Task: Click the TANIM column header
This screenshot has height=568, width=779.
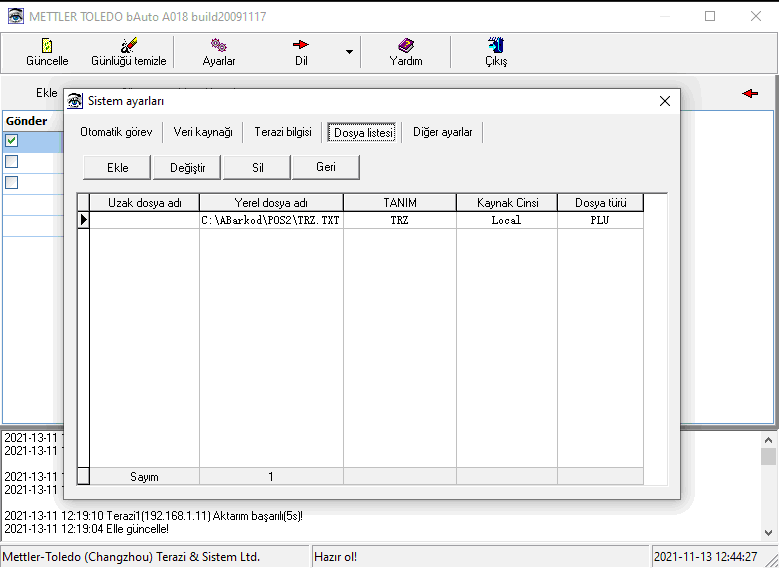Action: [x=400, y=203]
